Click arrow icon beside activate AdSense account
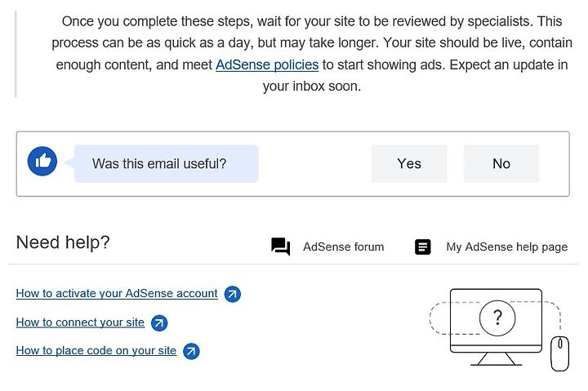 coord(233,294)
